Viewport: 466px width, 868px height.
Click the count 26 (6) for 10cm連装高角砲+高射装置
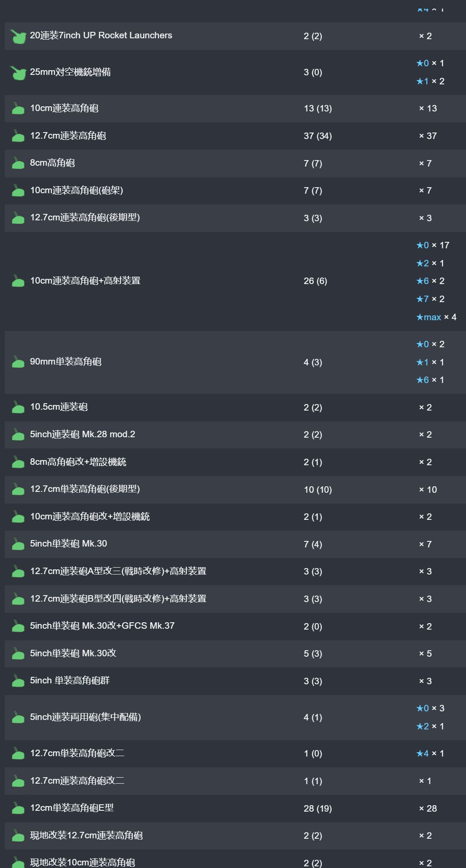315,281
